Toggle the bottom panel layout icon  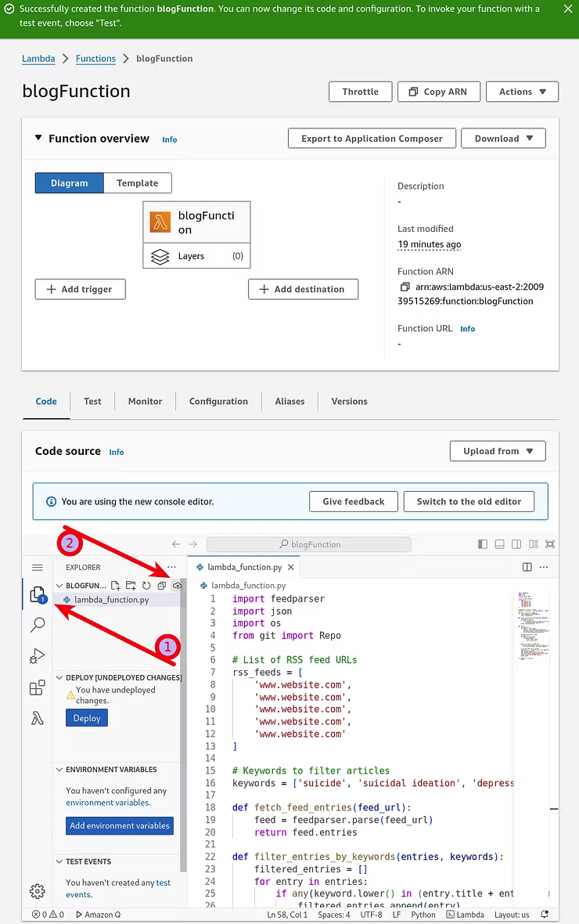tap(499, 544)
